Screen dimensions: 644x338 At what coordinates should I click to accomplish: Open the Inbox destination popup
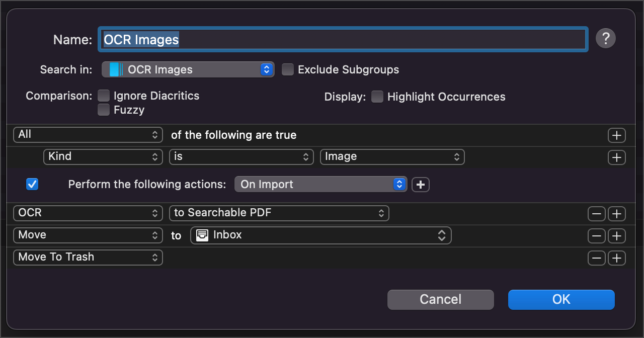pos(320,235)
